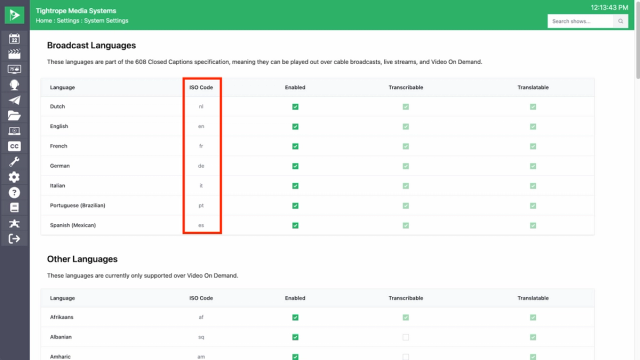This screenshot has width=640, height=360.
Task: Toggle Spanish (Mexican) Enabled checkbox
Action: [295, 225]
